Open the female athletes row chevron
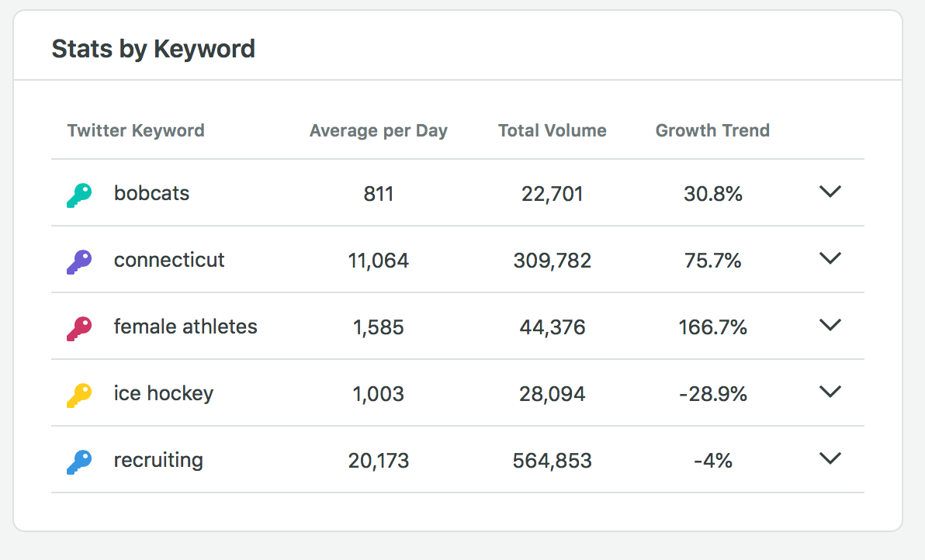Viewport: 925px width, 560px height. click(x=830, y=326)
